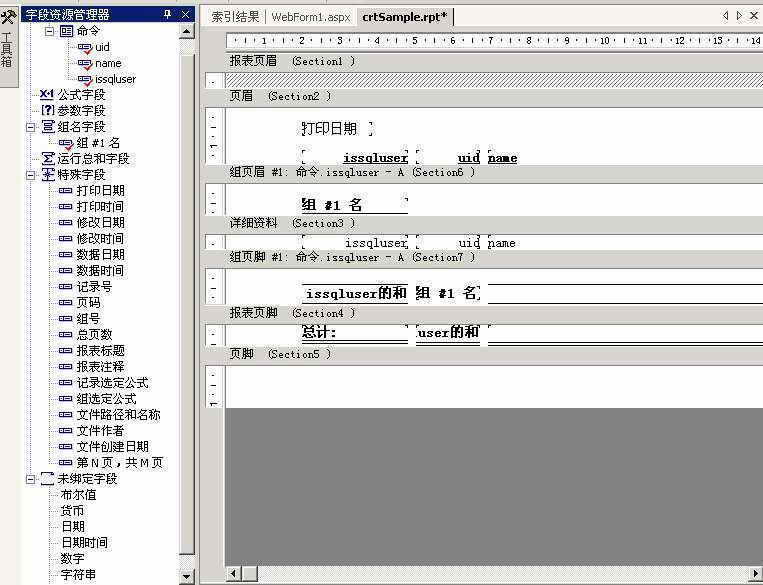The width and height of the screenshot is (763, 585).
Task: Click the 运行总和字段 running total sigma icon
Action: click(47, 159)
